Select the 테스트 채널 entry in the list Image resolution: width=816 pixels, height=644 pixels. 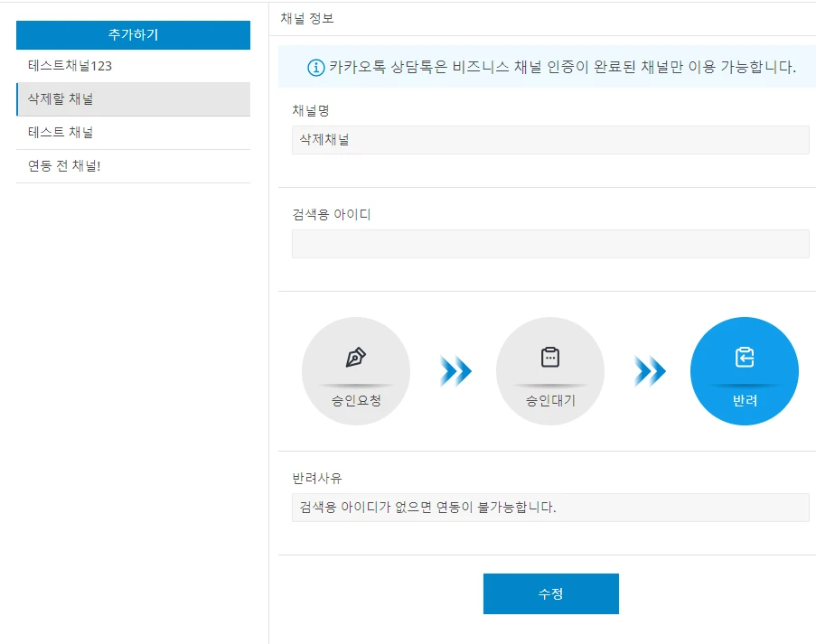pos(132,133)
